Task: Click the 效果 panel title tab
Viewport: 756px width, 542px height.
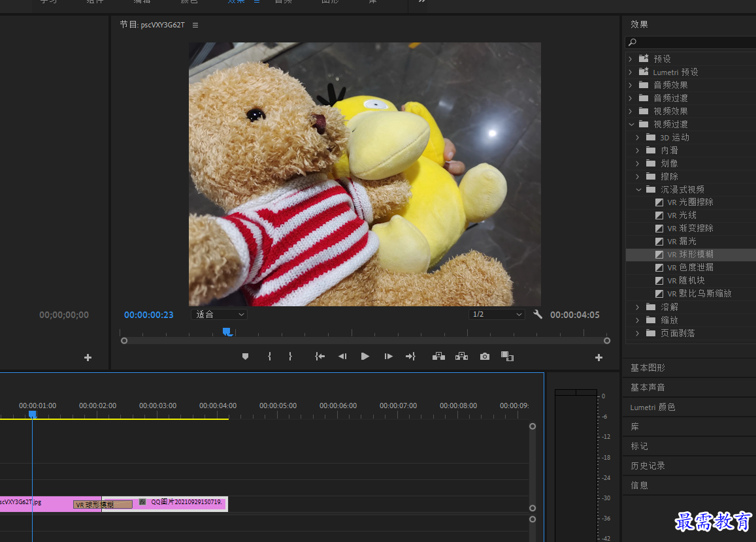Action: tap(639, 24)
